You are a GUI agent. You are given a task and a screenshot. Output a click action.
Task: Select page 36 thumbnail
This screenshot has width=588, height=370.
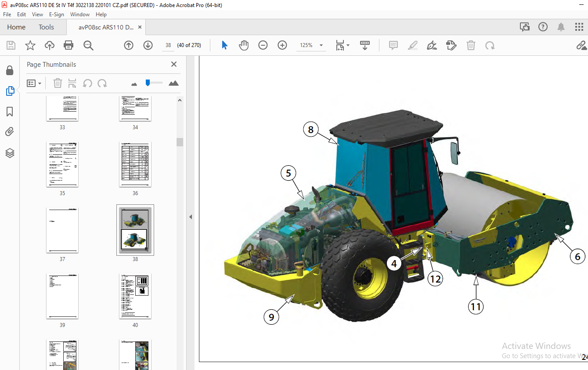(x=135, y=164)
